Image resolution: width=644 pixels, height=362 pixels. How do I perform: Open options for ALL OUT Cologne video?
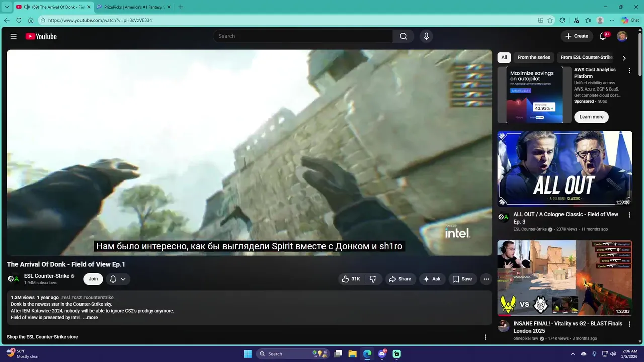(629, 215)
